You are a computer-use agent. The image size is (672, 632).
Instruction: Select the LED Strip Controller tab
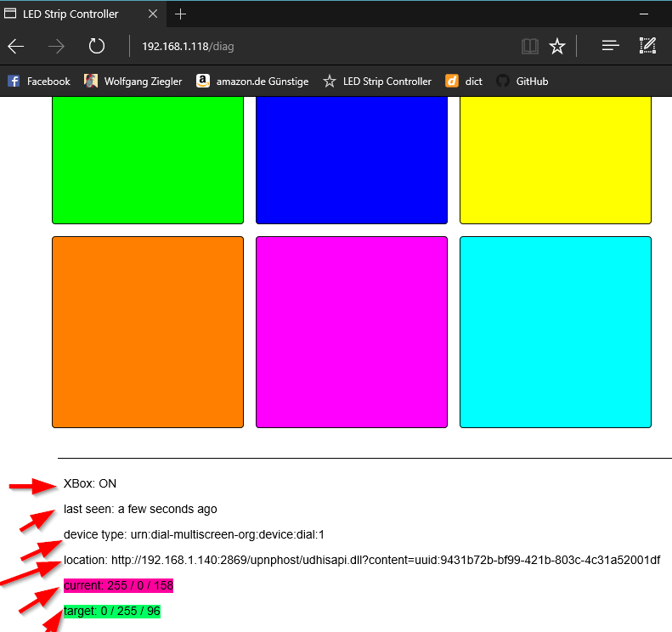(76, 14)
